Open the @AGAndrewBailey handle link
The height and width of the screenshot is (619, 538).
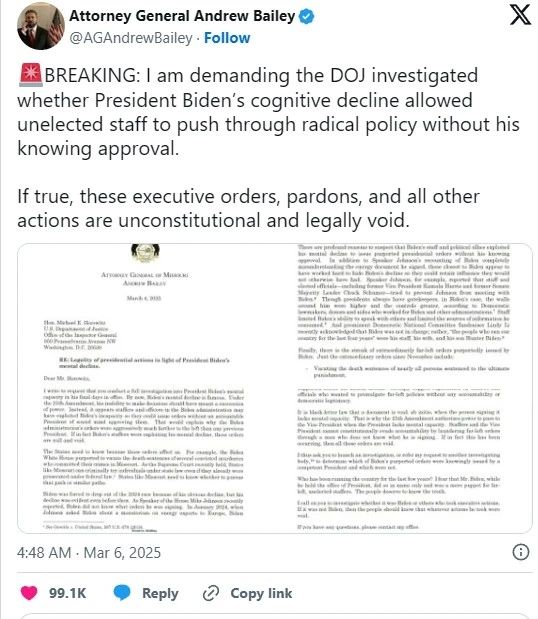131,38
